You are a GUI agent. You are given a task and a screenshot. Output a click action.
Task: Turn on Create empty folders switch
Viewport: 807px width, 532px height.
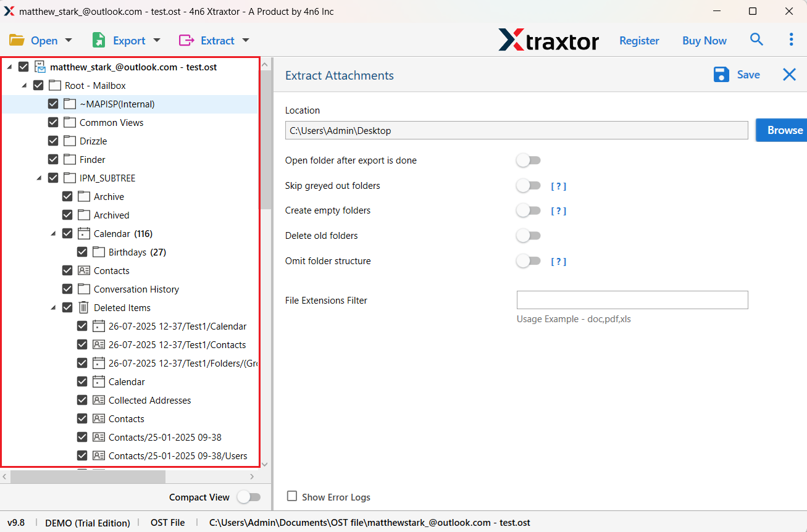pyautogui.click(x=529, y=210)
